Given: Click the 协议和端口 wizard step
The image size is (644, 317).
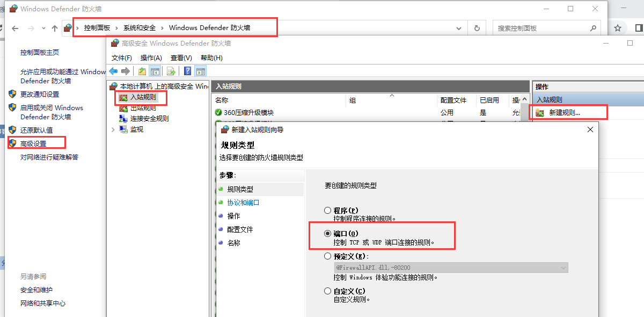Looking at the screenshot, I should click(243, 203).
